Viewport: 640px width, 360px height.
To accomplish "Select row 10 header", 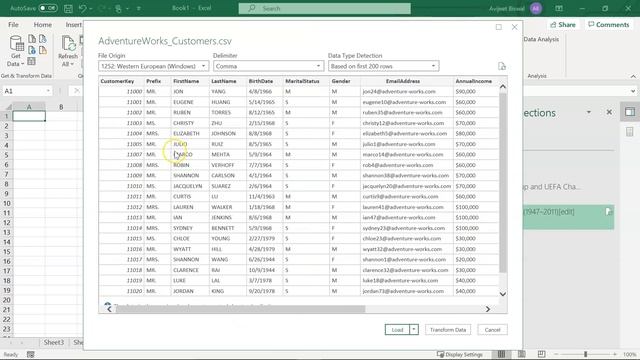I will [7, 203].
